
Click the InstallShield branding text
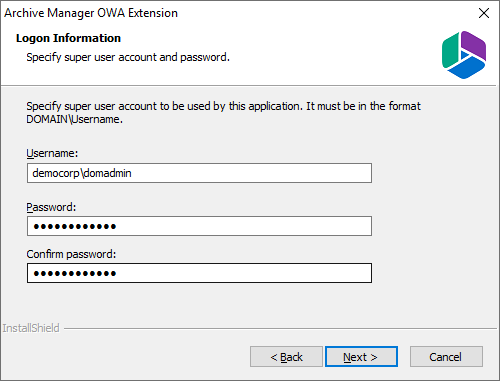tap(31, 328)
